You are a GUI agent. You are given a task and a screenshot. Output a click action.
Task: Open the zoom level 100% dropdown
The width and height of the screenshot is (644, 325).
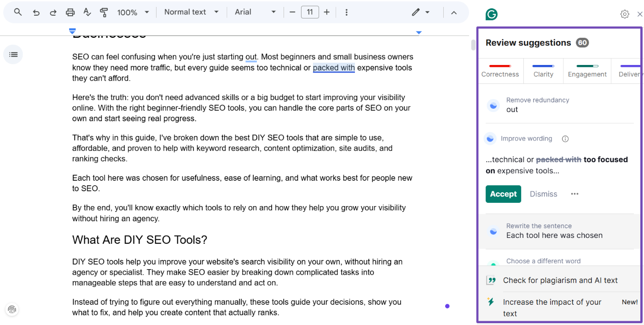(133, 12)
